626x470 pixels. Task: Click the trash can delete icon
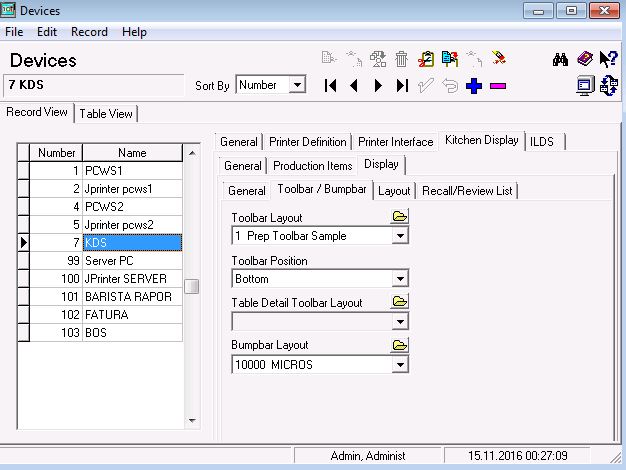click(x=401, y=59)
